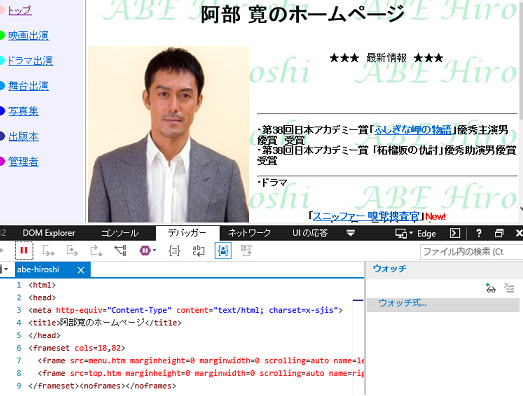Viewport: 523px width, 396px height.
Task: Visit the 出版本 link
Action: (x=23, y=136)
